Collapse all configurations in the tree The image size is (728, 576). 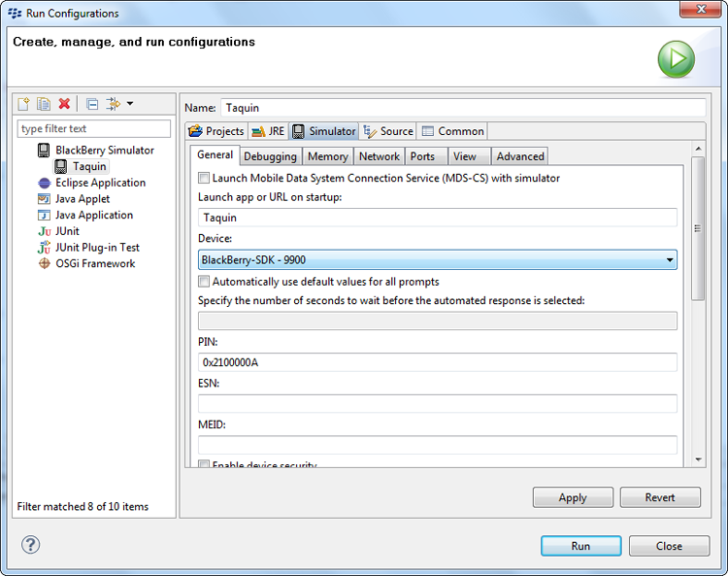[92, 104]
